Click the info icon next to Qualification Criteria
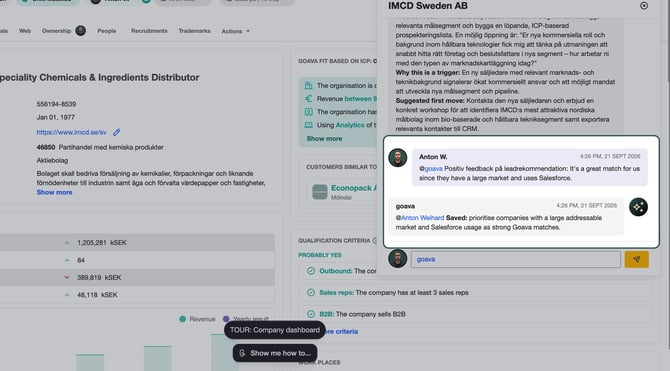Viewport: 670px width, 371px height. pos(375,241)
